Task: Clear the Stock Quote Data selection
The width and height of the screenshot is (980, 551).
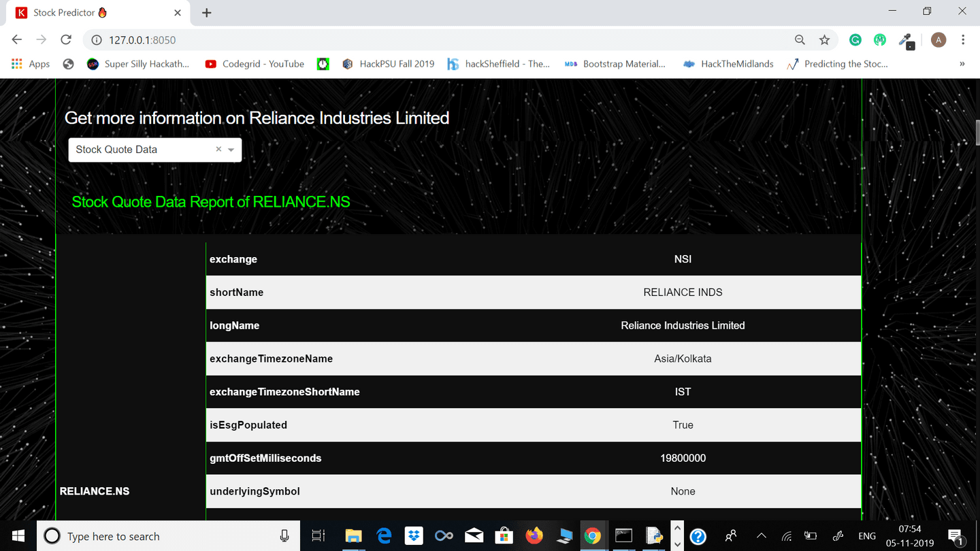Action: pos(218,149)
